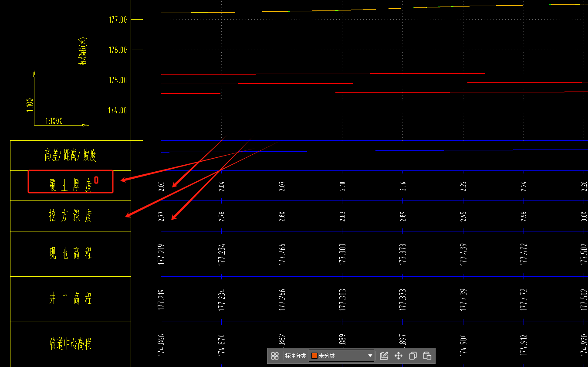Select cover thickness value 2.03
The image size is (588, 367).
pyautogui.click(x=161, y=186)
